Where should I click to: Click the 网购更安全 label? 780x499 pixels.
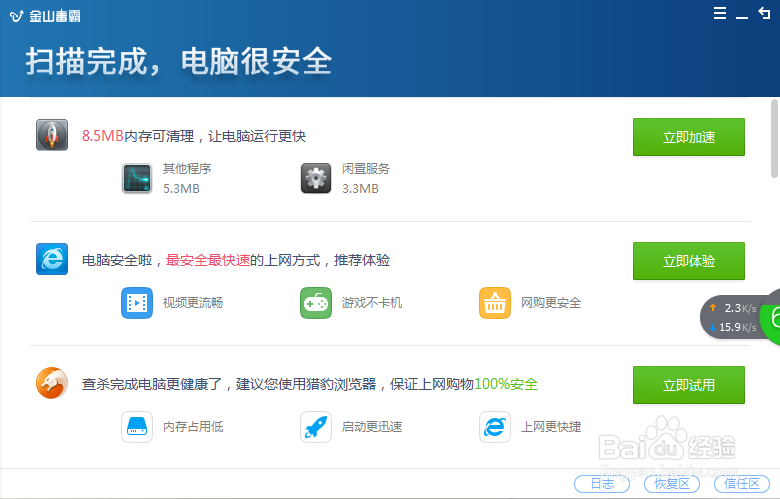pos(551,302)
